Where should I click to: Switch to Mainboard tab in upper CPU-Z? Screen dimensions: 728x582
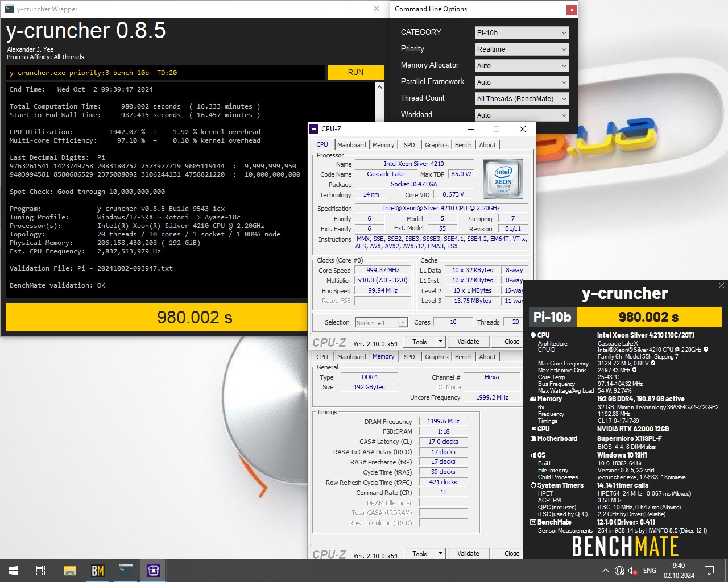coord(351,145)
